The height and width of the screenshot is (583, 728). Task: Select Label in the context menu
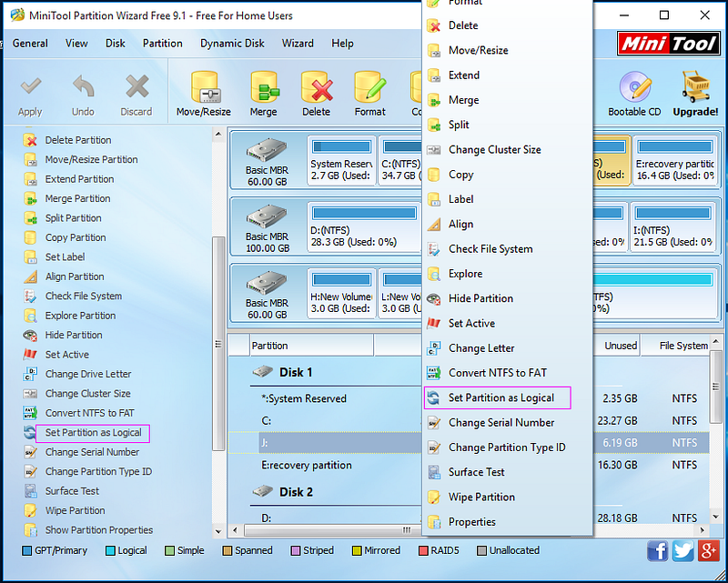point(460,199)
